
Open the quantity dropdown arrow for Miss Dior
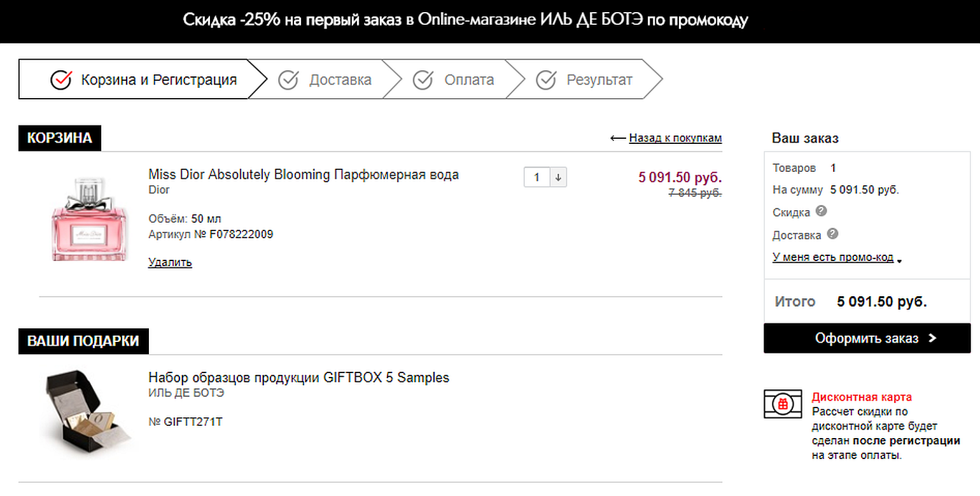(x=558, y=177)
